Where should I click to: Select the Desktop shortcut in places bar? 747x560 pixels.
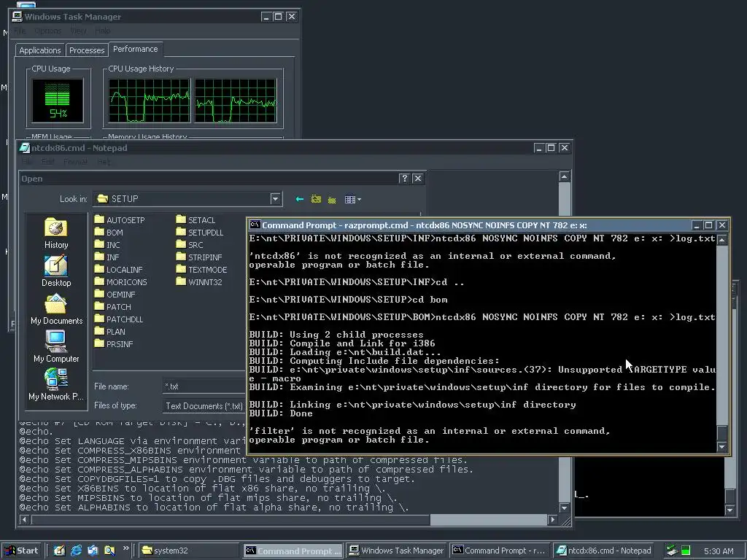point(56,271)
